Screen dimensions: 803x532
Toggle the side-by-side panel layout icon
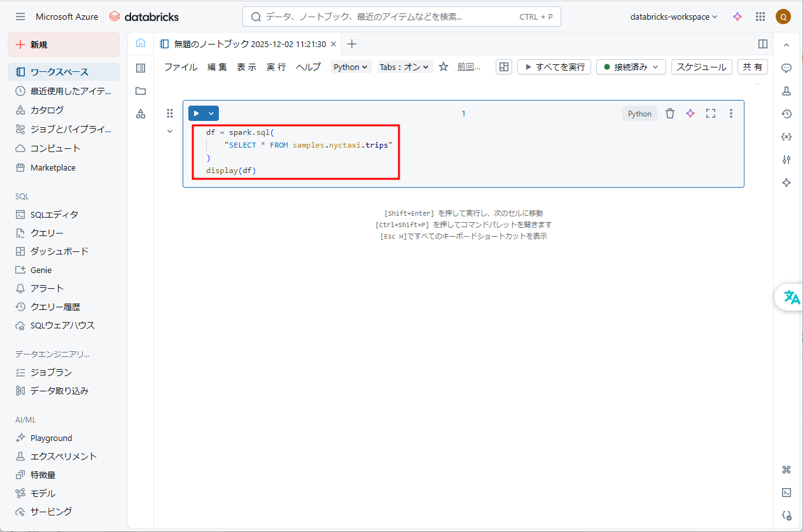pyautogui.click(x=763, y=44)
